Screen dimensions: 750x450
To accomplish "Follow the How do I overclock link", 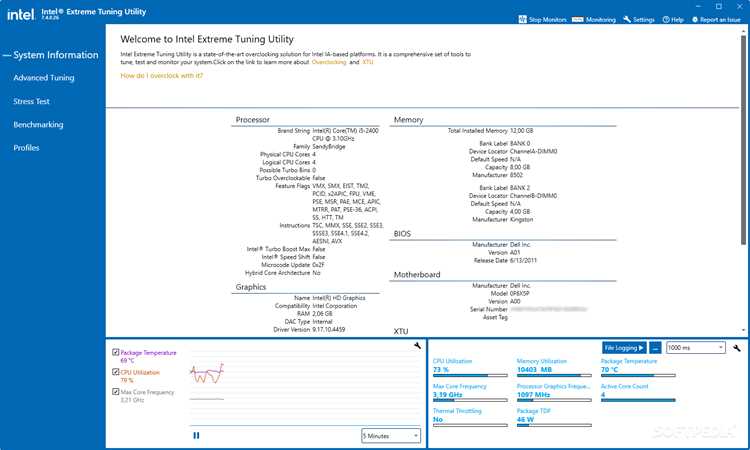I will point(162,76).
